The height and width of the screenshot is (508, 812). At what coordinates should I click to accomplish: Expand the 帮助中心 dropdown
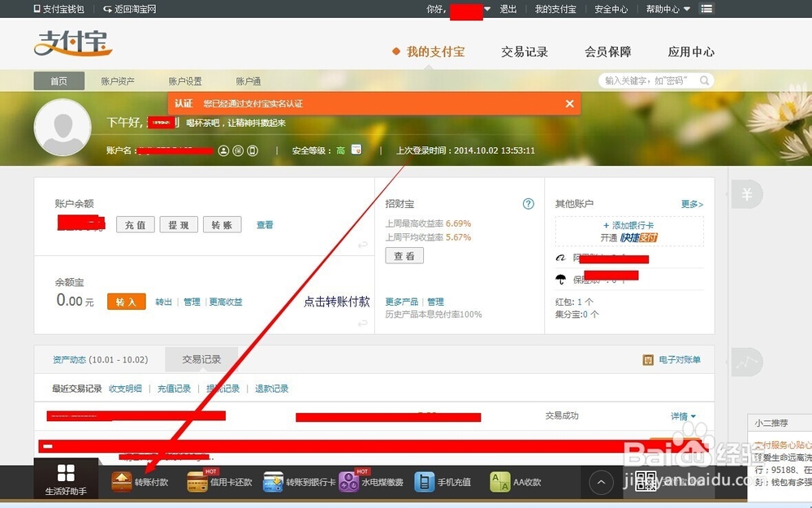[667, 9]
